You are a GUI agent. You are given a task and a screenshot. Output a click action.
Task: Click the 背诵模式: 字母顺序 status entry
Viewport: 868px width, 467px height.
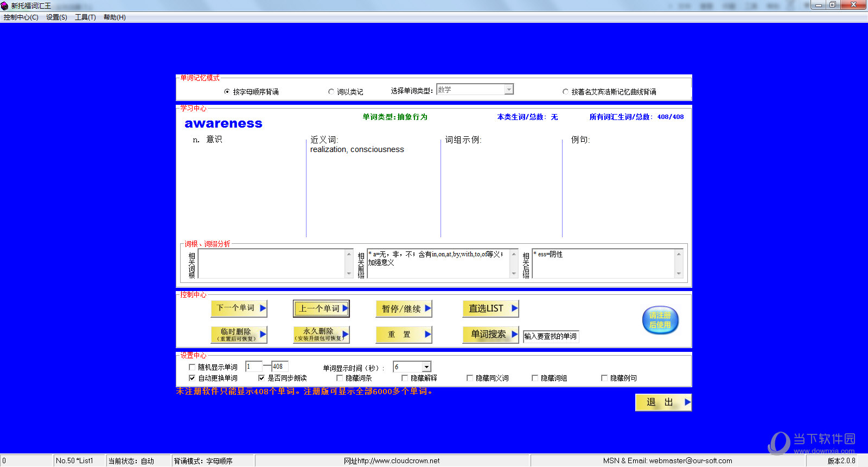203,460
